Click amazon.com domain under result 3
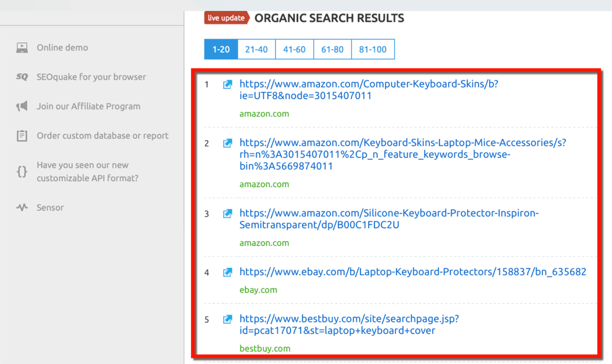The height and width of the screenshot is (364, 612). click(x=264, y=243)
